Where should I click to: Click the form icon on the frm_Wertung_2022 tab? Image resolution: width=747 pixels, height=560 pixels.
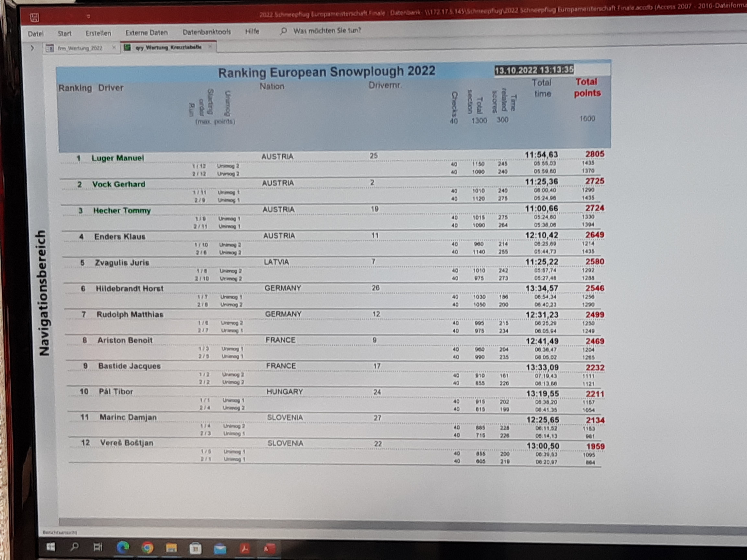50,49
